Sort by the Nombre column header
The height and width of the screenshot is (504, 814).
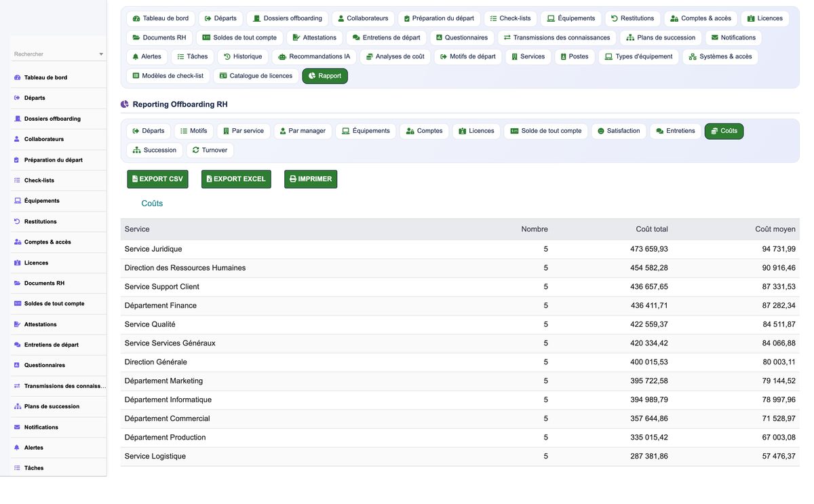tap(535, 229)
